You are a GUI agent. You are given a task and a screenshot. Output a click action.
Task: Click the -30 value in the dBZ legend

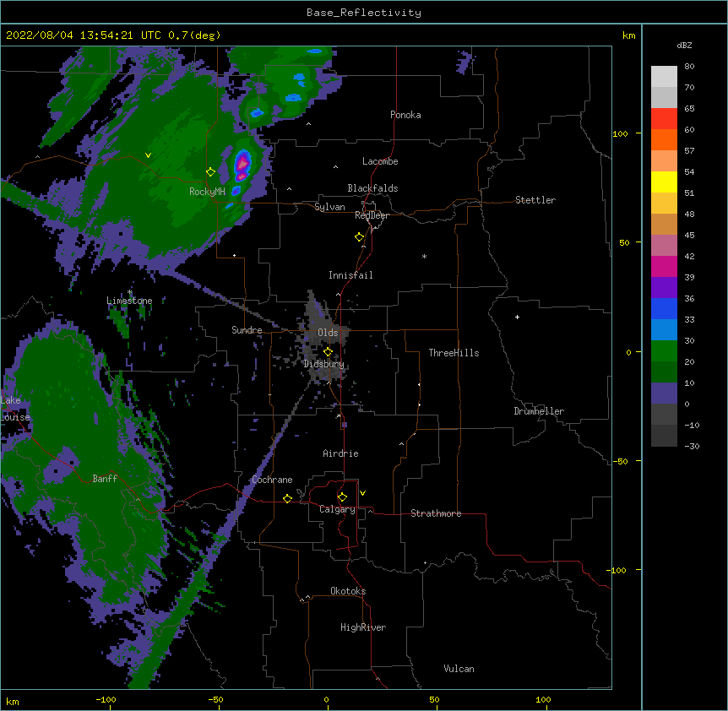coord(692,446)
